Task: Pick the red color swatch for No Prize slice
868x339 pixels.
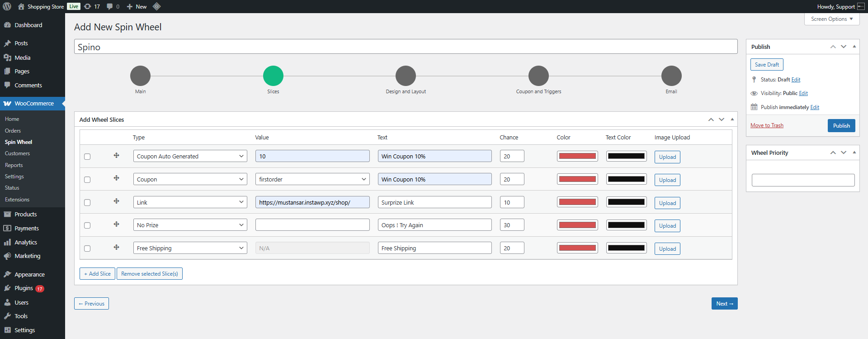Action: (577, 225)
